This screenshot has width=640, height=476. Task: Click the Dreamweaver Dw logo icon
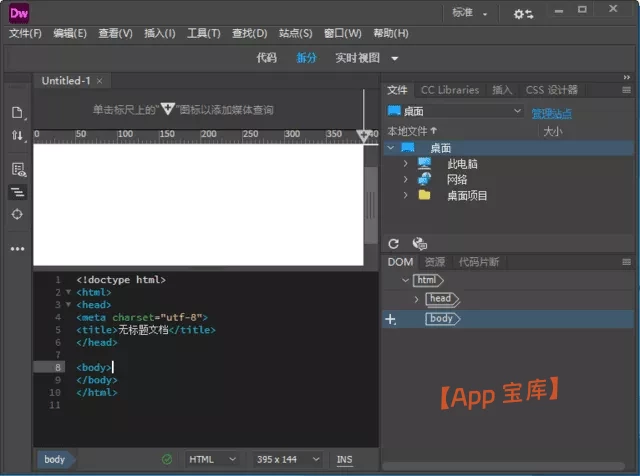click(19, 13)
